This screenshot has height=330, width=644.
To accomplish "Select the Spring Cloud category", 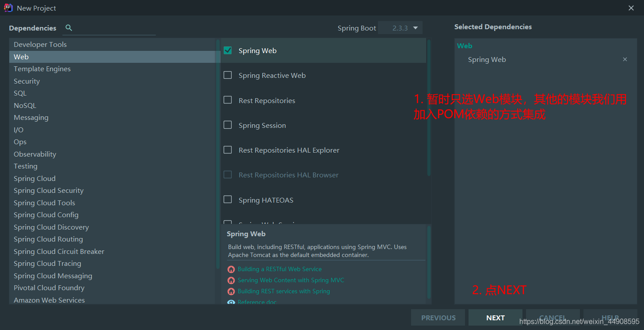I will 113,178.
